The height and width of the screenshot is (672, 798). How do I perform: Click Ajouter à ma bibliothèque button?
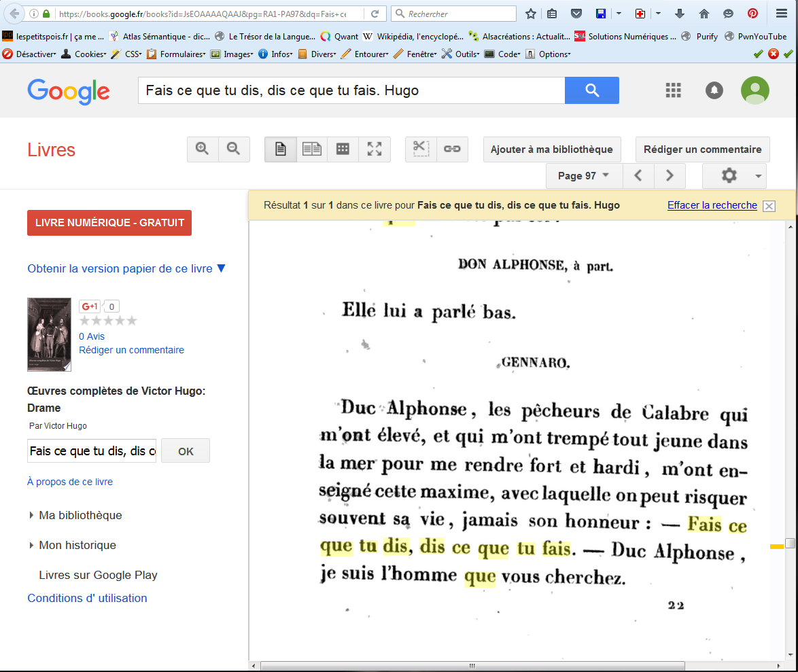(x=551, y=149)
